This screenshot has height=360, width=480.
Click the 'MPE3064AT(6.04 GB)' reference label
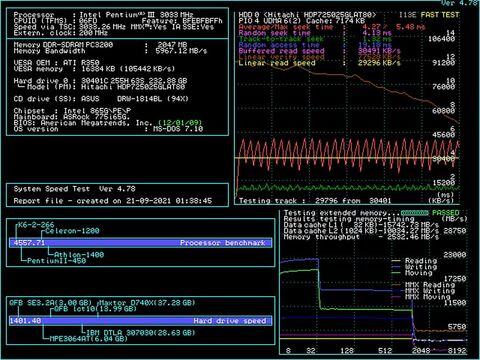(88, 339)
